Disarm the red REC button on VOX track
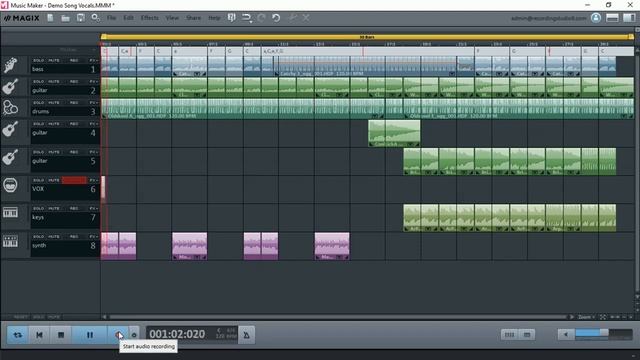This screenshot has height=360, width=640. click(x=74, y=180)
